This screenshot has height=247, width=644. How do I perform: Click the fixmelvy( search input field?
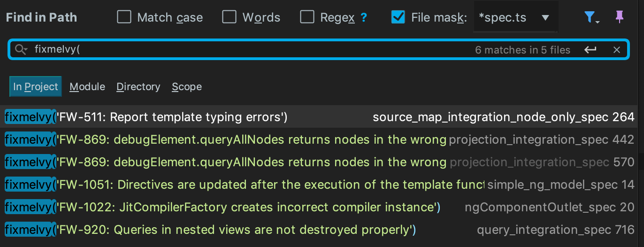(235, 50)
